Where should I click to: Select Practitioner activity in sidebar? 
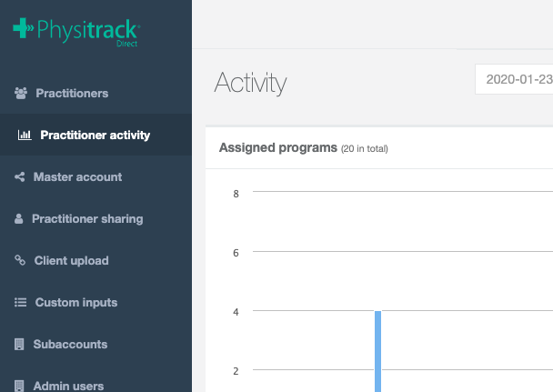coord(96,135)
